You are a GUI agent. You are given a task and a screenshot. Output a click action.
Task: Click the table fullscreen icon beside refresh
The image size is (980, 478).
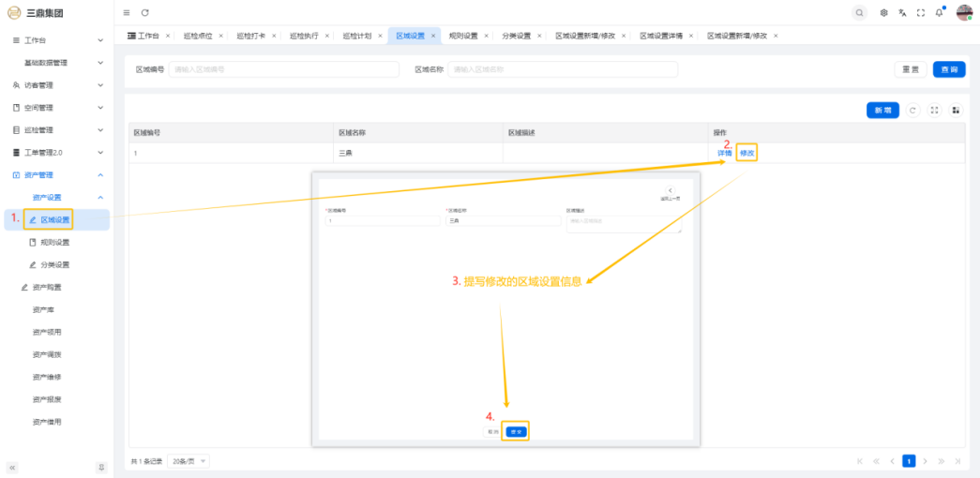[934, 111]
